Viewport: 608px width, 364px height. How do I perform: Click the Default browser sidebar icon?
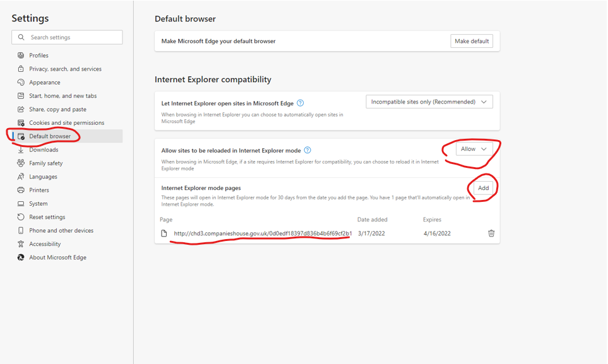tap(21, 136)
